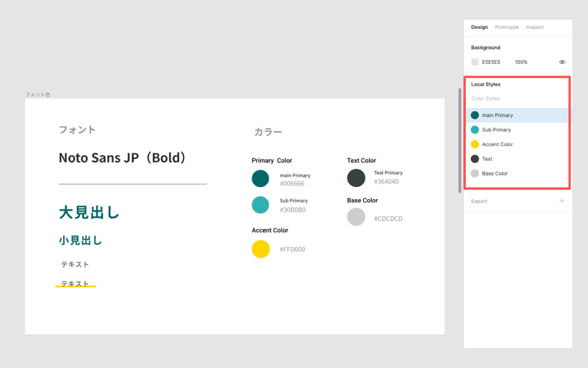Image resolution: width=588 pixels, height=368 pixels.
Task: Select the 大見出し heading text
Action: (89, 212)
